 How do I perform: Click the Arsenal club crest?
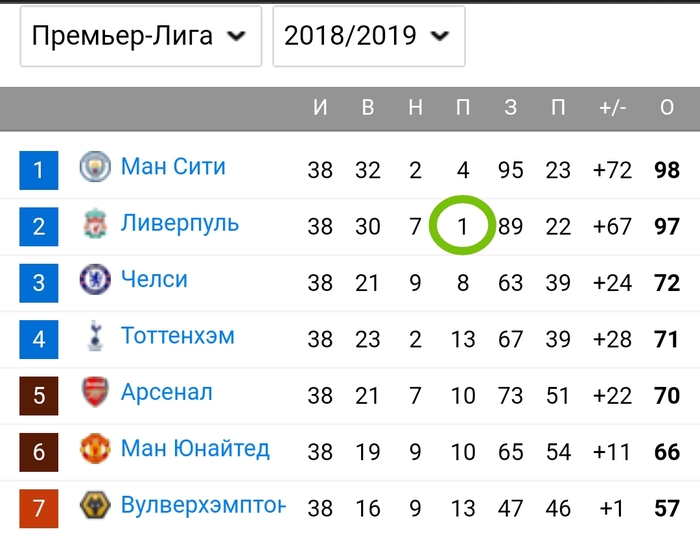coord(95,392)
